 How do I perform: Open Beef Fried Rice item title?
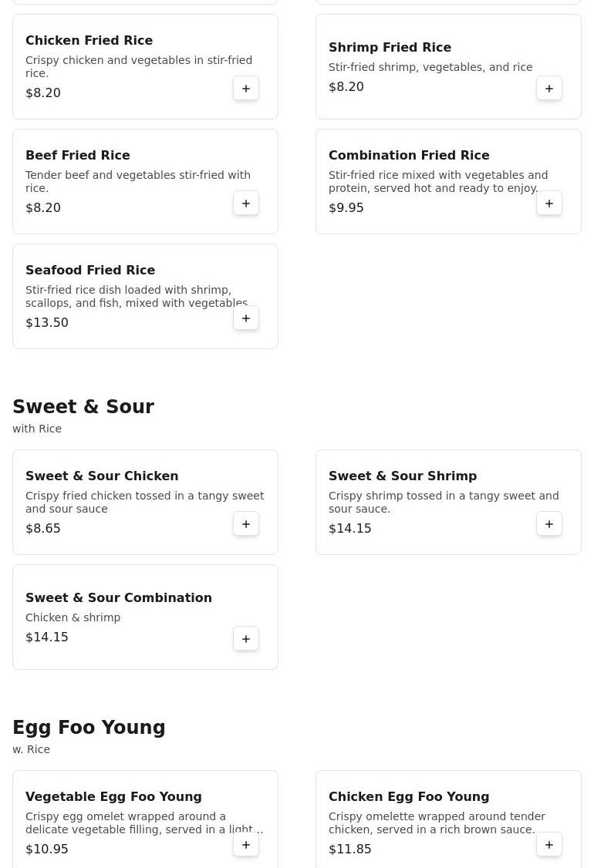(x=78, y=155)
